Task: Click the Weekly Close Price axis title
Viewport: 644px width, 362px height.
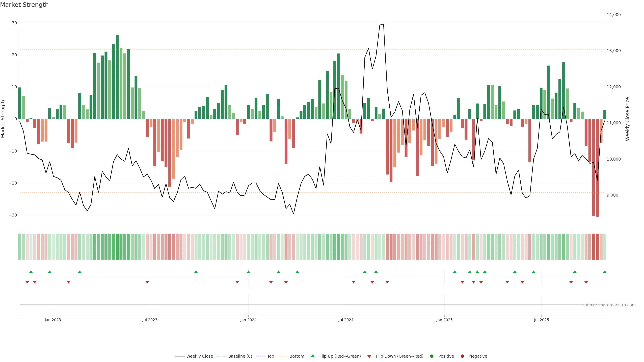Action: pyautogui.click(x=627, y=119)
